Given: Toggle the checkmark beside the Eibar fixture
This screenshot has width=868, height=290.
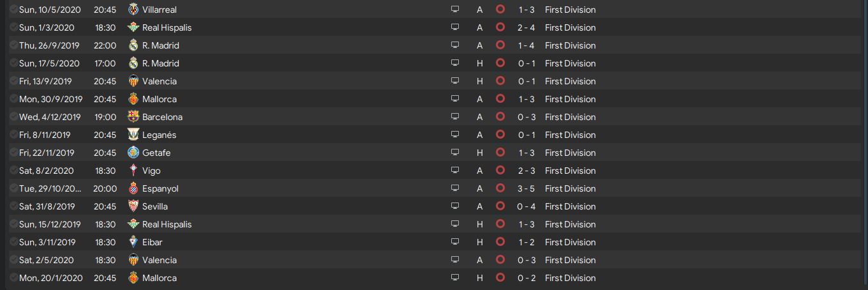Looking at the screenshot, I should point(13,242).
